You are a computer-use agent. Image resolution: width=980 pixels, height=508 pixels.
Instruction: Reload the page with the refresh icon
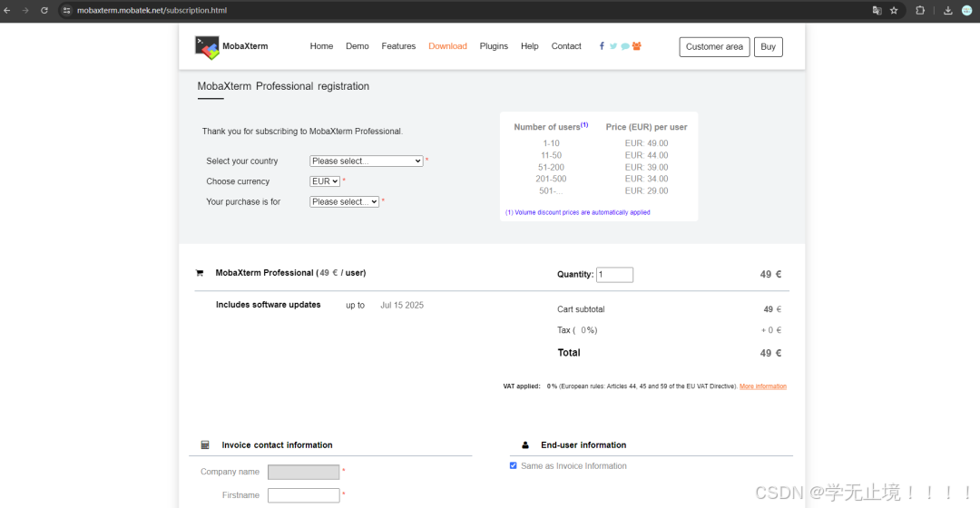coord(44,11)
